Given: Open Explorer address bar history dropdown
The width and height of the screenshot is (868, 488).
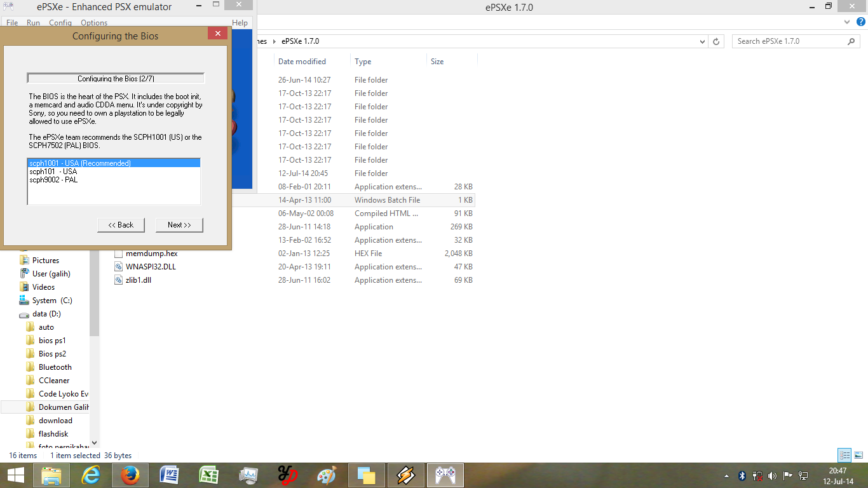Looking at the screenshot, I should pyautogui.click(x=702, y=41).
